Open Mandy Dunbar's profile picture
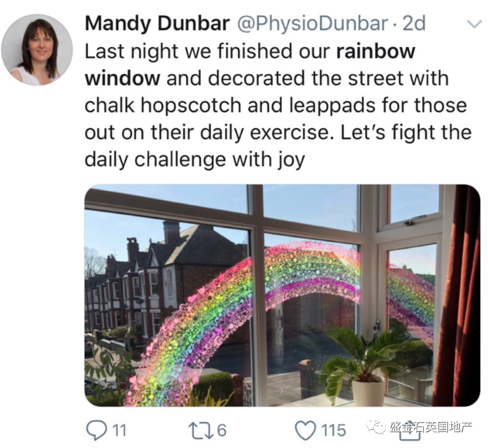This screenshot has height=448, width=488. click(37, 49)
